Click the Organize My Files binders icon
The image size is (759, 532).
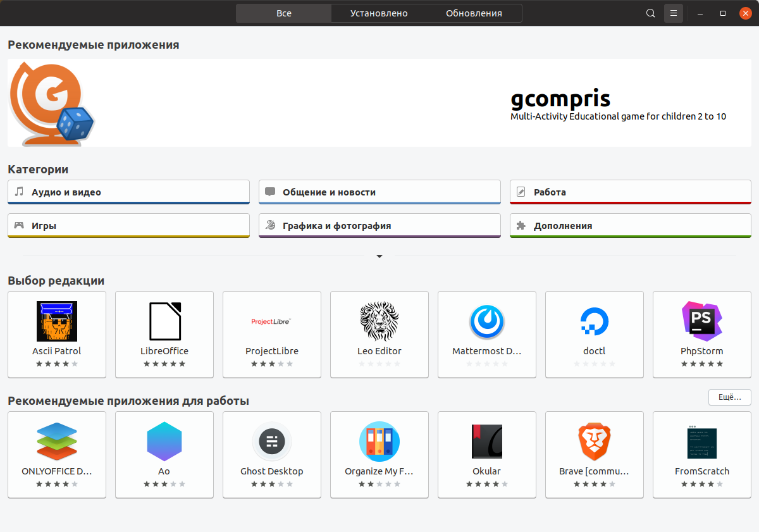(x=379, y=442)
